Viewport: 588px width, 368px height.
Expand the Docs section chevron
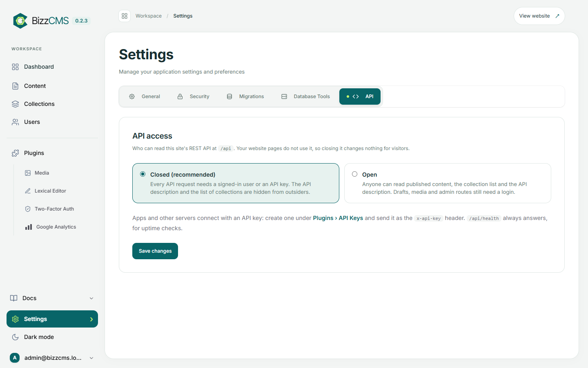coord(91,298)
